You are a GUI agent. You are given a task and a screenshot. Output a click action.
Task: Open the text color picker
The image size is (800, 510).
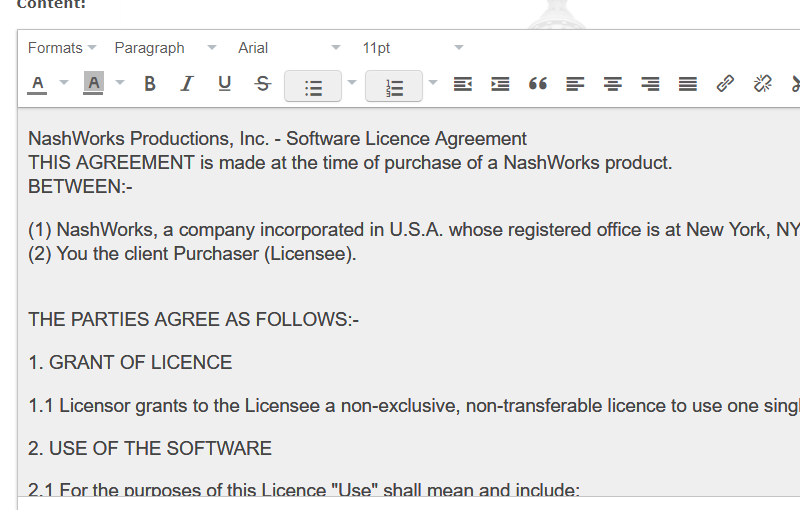37,84
